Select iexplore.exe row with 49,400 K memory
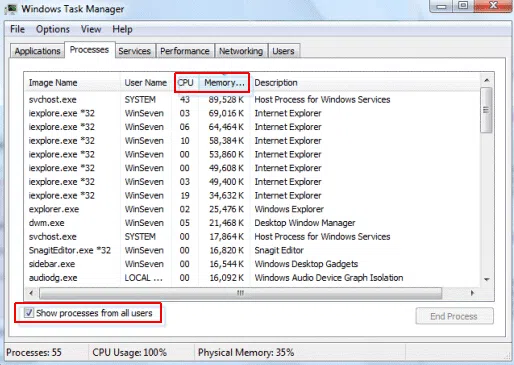514x365 pixels. pos(253,182)
